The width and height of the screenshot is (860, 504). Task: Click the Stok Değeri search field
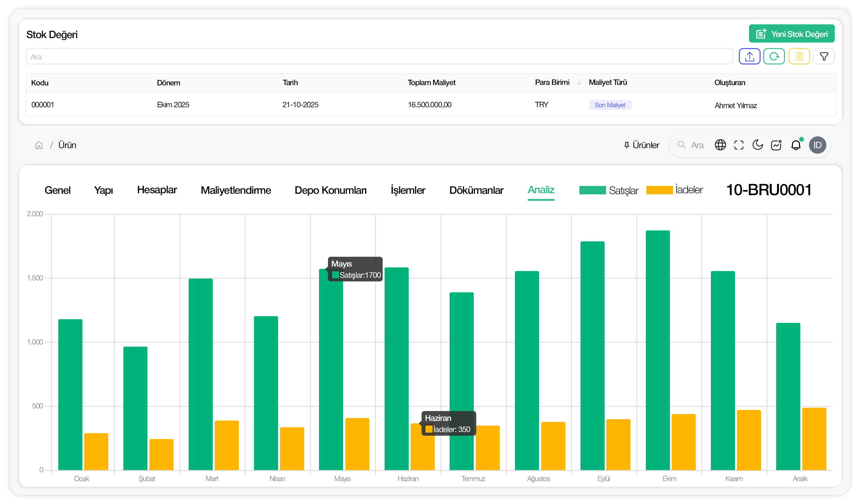[x=379, y=57]
